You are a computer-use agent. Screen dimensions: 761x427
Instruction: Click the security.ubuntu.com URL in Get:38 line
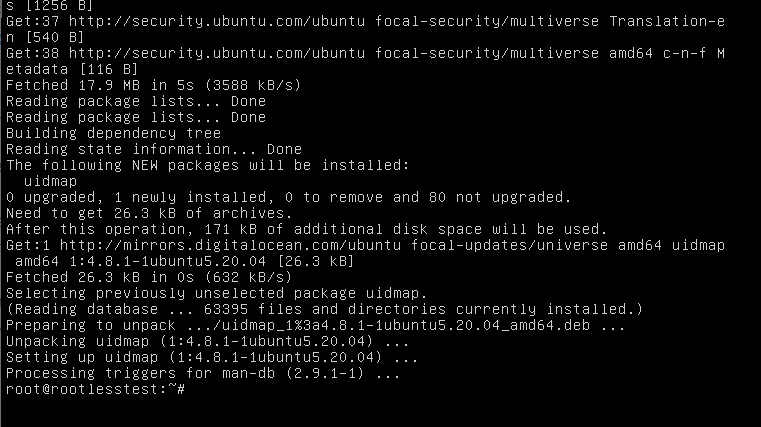(x=217, y=53)
